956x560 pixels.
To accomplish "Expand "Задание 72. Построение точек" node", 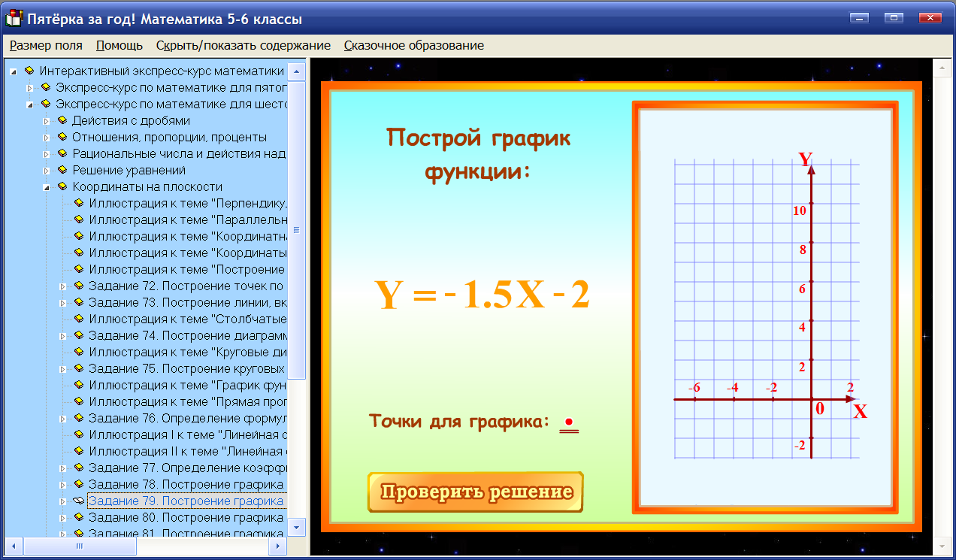I will 62,286.
